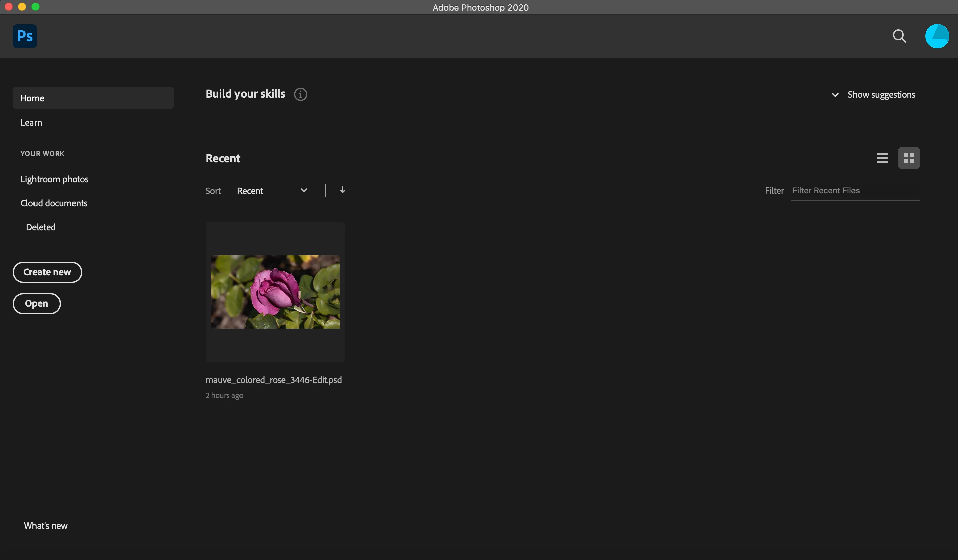Open the Learn section
This screenshot has width=958, height=560.
pos(31,123)
